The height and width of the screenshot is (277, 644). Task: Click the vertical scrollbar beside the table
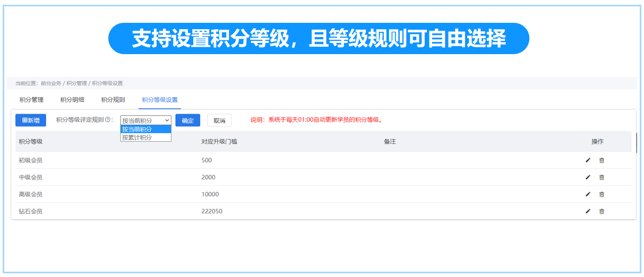tap(637, 142)
